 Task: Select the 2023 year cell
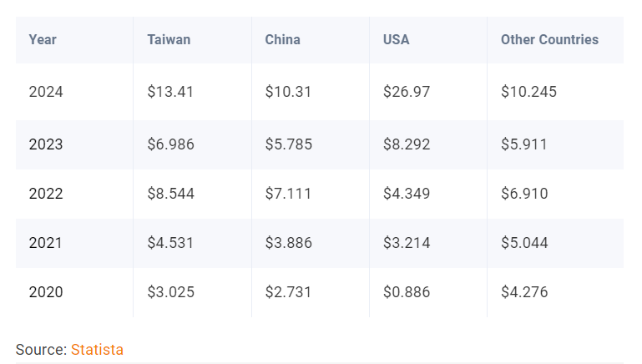point(46,144)
